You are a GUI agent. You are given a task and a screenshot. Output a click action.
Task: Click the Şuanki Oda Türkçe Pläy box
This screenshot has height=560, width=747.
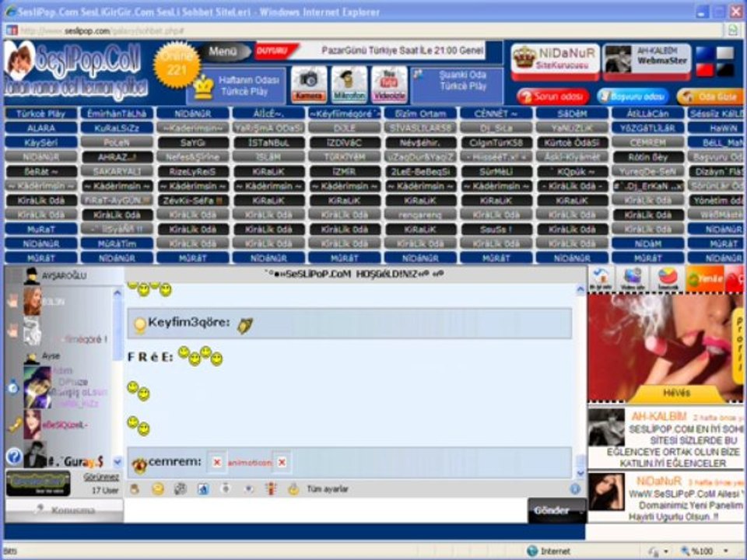click(x=457, y=86)
